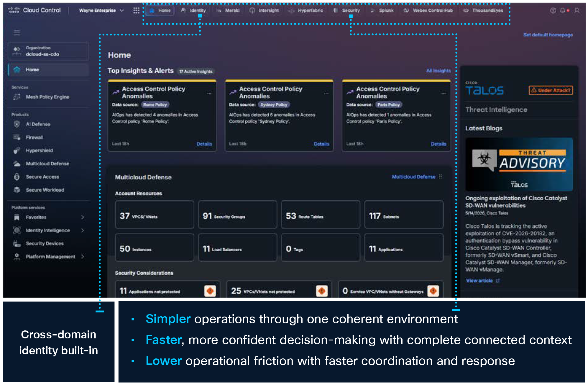588x385 pixels.
Task: Expand the Favorites submenu chevron
Action: tap(83, 217)
